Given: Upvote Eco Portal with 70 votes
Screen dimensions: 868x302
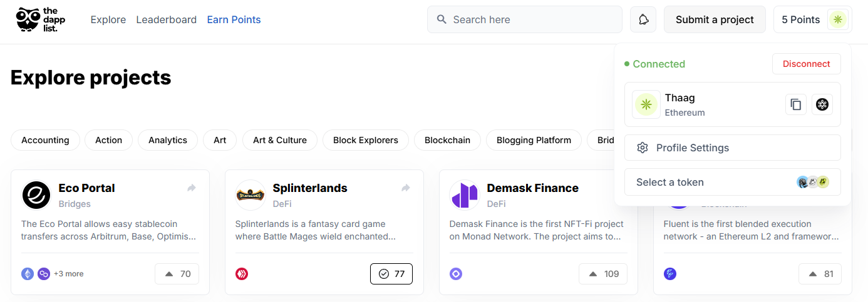Looking at the screenshot, I should (x=177, y=274).
